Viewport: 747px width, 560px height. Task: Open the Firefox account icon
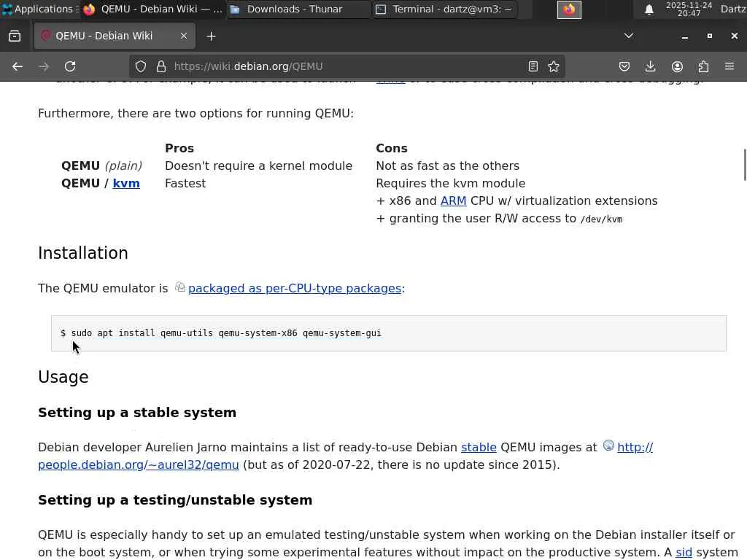[677, 66]
